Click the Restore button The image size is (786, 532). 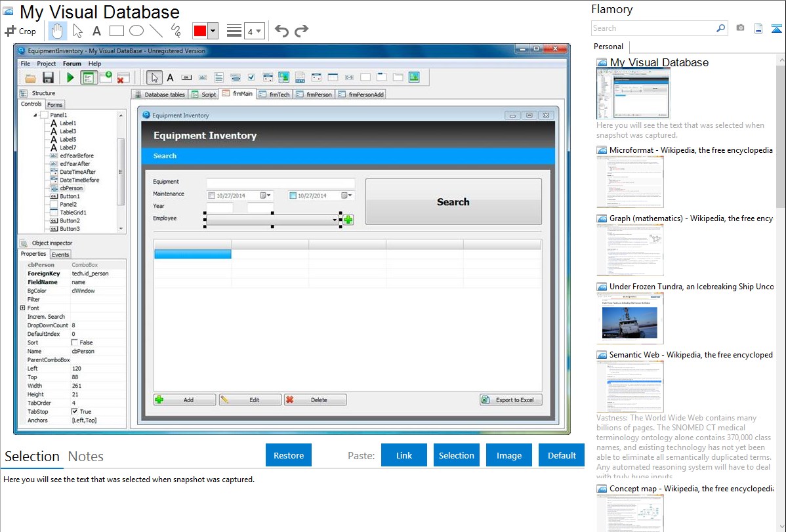click(289, 455)
